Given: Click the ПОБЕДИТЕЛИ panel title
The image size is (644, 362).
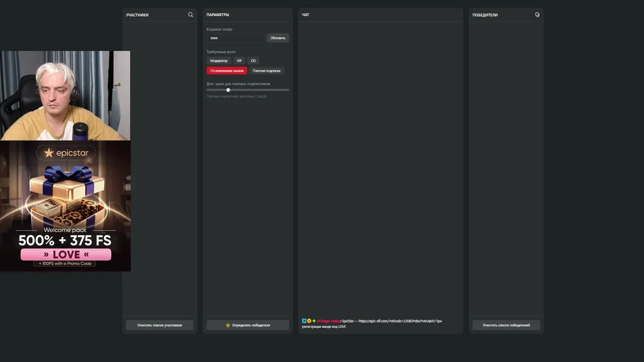Looking at the screenshot, I should pyautogui.click(x=485, y=15).
